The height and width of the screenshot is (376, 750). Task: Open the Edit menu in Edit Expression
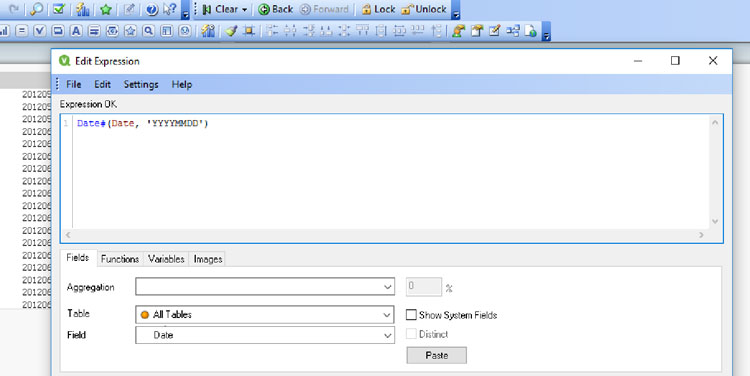coord(102,84)
